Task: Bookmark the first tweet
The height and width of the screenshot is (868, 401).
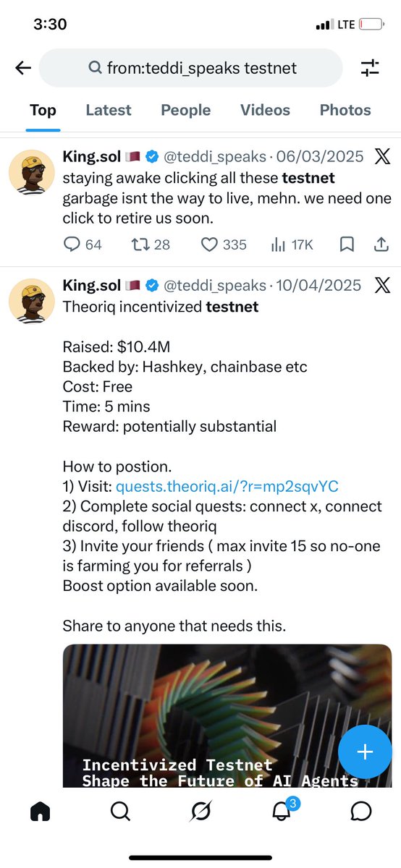Action: pyautogui.click(x=347, y=244)
